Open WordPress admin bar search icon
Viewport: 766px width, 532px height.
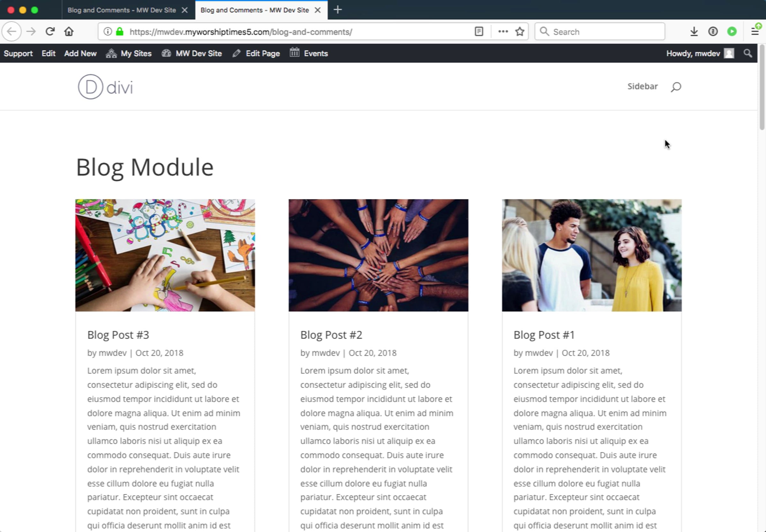(x=748, y=53)
